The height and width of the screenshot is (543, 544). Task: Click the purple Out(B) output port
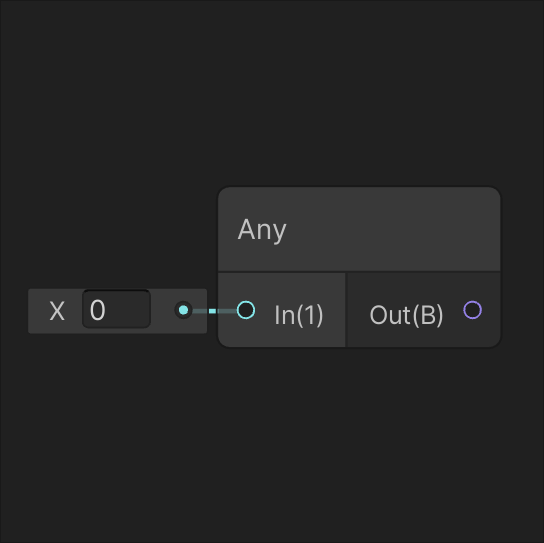(x=473, y=310)
